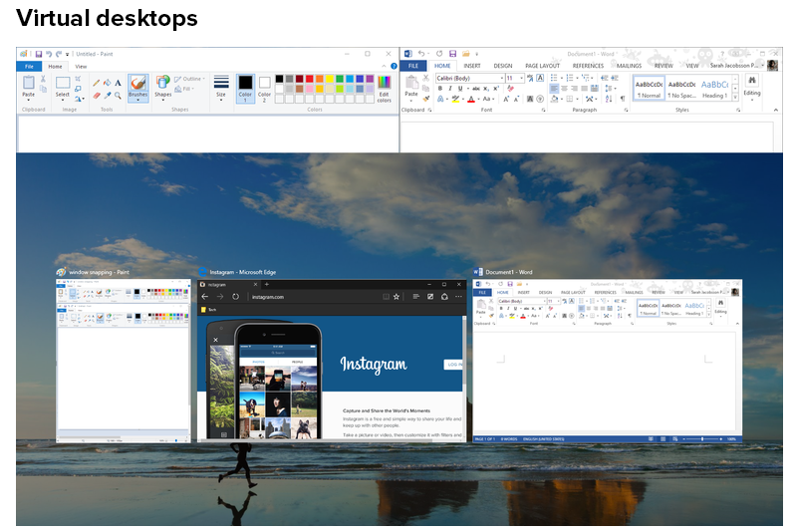Select the Eraser tool in top Paint window
This screenshot has height=532, width=796.
click(x=96, y=95)
